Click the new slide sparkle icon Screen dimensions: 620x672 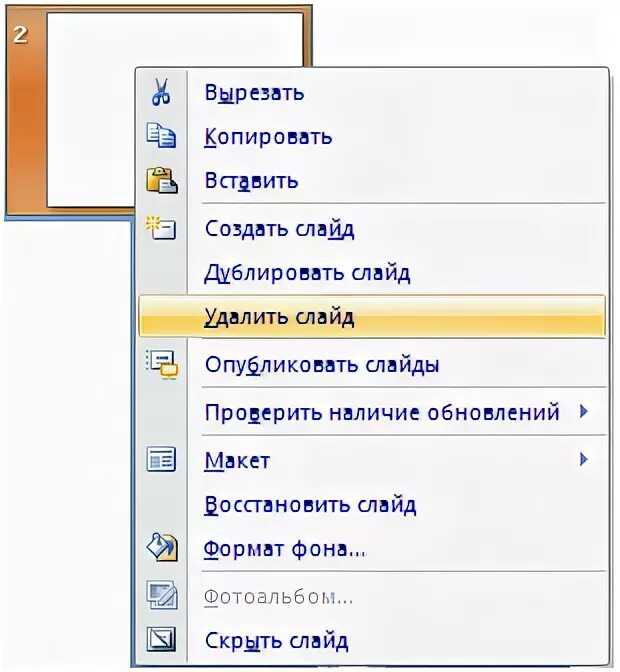161,228
